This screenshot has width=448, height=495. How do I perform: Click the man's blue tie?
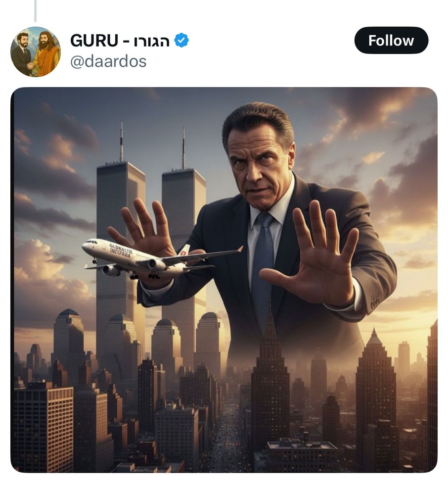tap(263, 268)
